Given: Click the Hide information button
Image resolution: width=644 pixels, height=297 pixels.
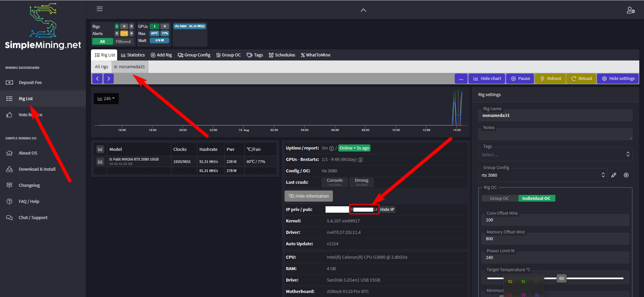Looking at the screenshot, I should tap(309, 196).
